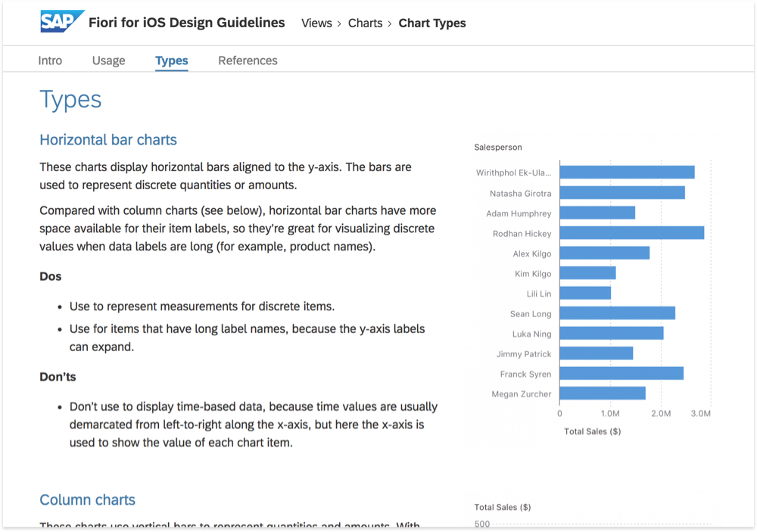Click the Total Sales ($) x-axis title below bar chart

[x=593, y=431]
